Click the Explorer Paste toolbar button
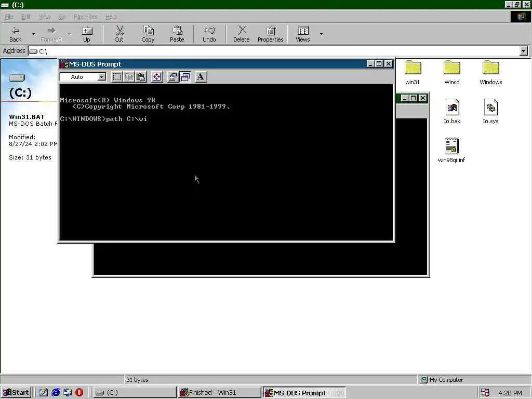The image size is (532, 399). point(177,34)
